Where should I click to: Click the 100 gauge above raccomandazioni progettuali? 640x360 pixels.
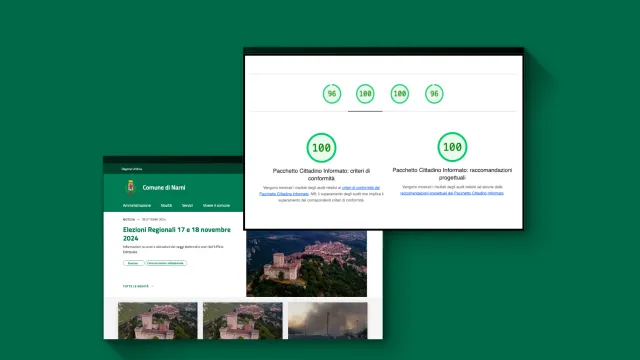point(452,147)
